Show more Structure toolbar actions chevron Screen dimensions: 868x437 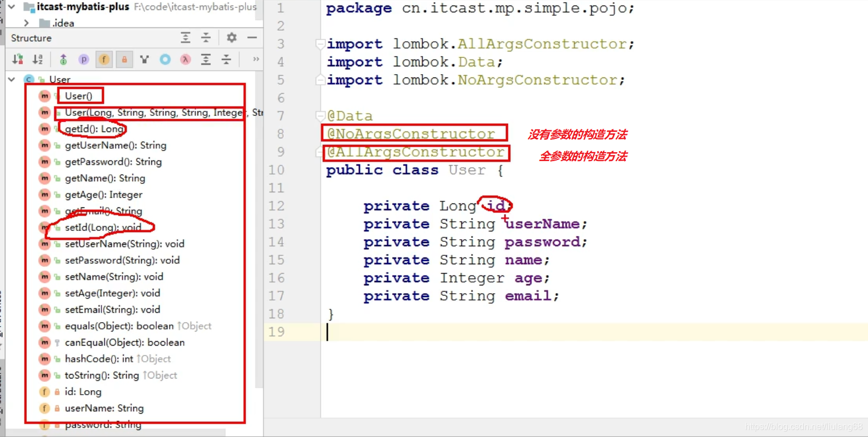256,59
